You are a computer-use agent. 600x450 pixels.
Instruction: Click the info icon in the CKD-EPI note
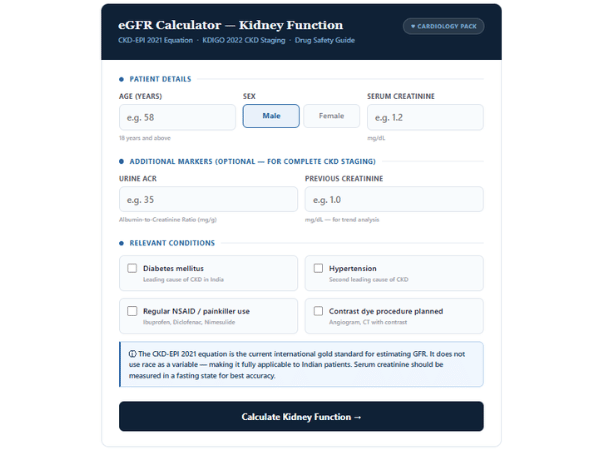point(132,354)
